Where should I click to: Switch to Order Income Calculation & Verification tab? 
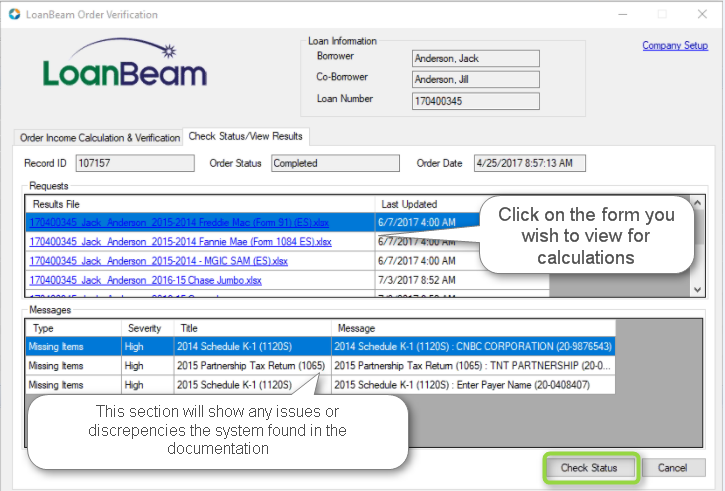(x=99, y=138)
